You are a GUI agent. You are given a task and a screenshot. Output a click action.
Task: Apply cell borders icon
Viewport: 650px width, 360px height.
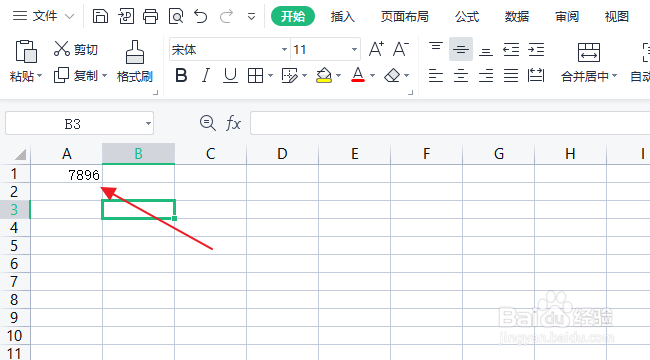(255, 75)
